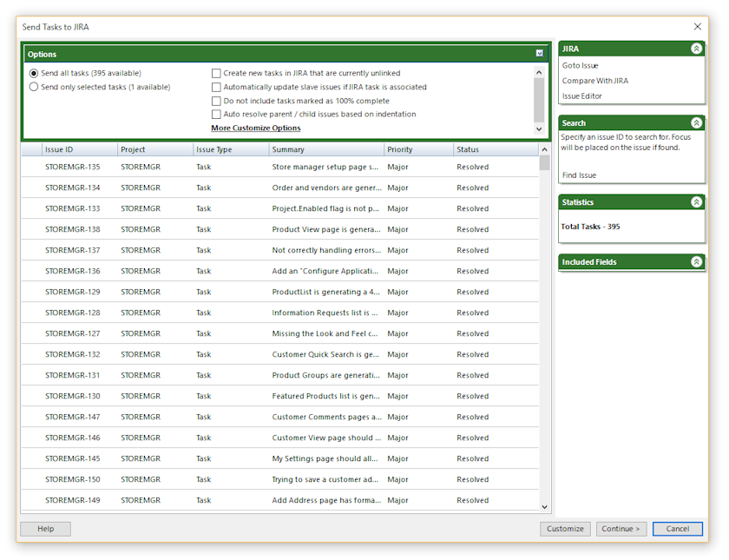729x560 pixels.
Task: Collapse the Statistics panel chevron icon
Action: (696, 201)
